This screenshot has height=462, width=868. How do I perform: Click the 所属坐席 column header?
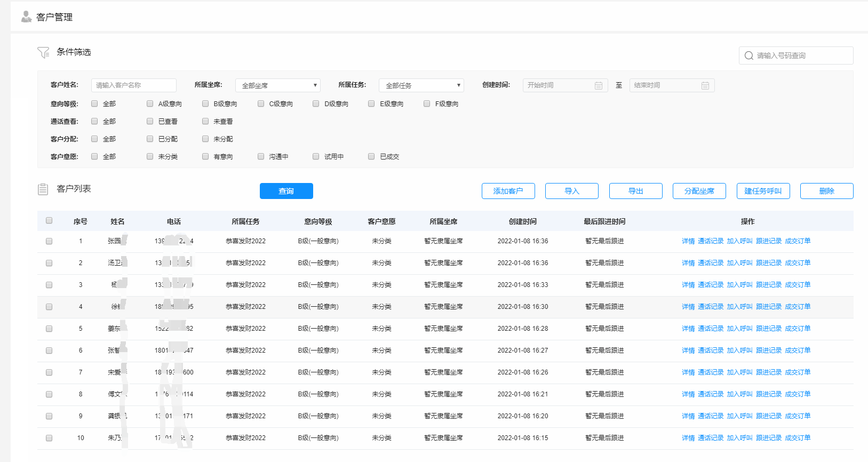coord(443,221)
